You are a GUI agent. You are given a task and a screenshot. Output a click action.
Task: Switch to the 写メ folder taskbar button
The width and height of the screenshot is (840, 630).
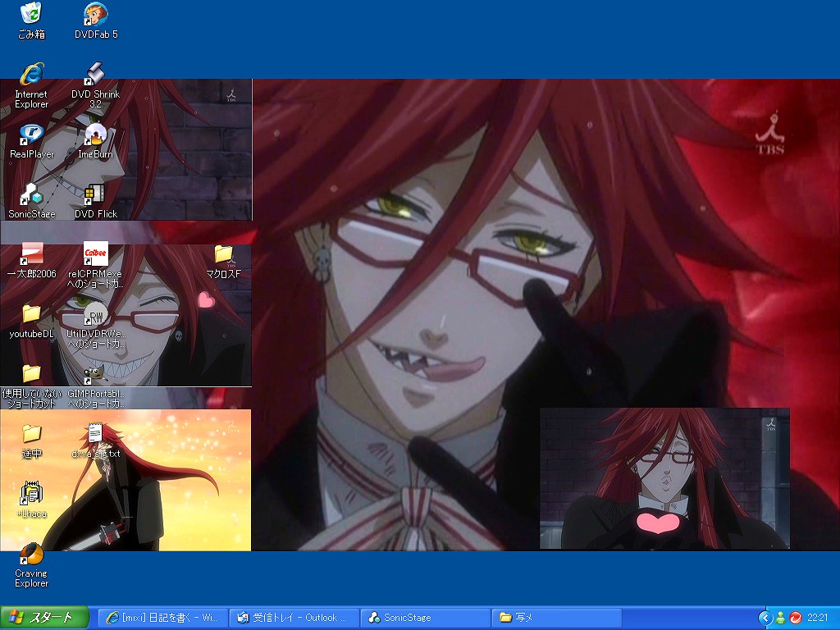[557, 618]
